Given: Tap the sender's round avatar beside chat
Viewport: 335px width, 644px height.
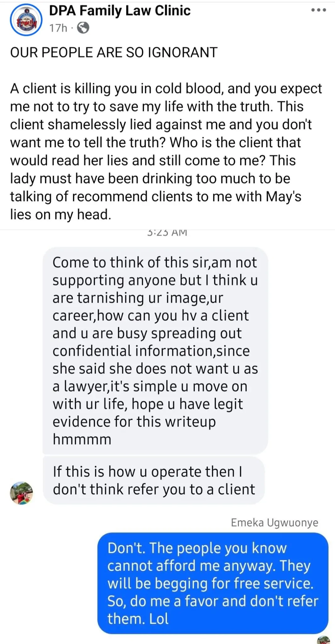Looking at the screenshot, I should pos(21,493).
